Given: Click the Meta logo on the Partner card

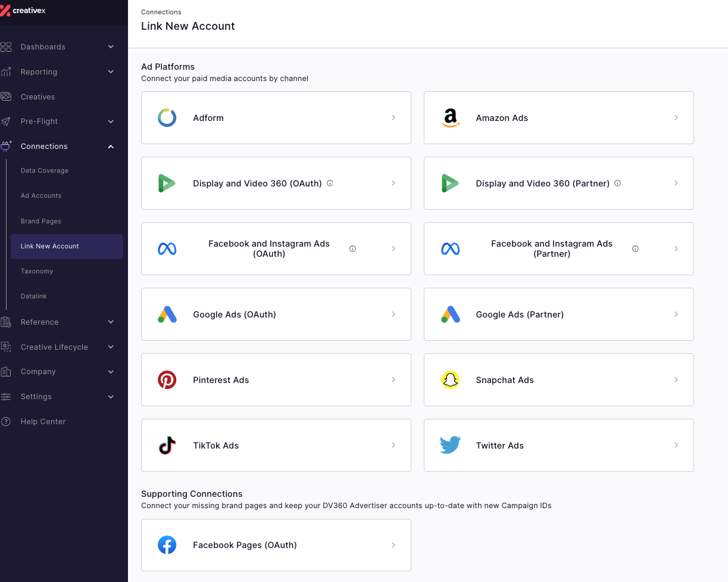Looking at the screenshot, I should [x=450, y=249].
